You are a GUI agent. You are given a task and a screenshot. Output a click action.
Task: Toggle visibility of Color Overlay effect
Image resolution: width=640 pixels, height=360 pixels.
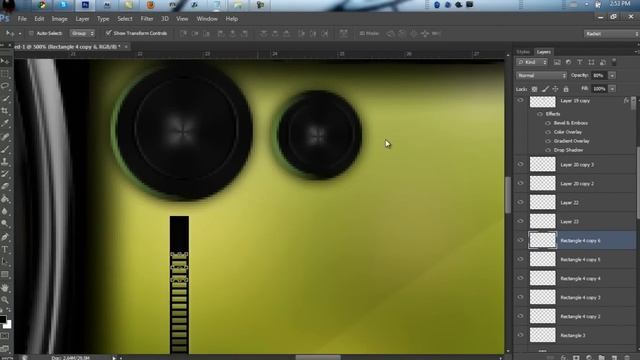point(548,132)
